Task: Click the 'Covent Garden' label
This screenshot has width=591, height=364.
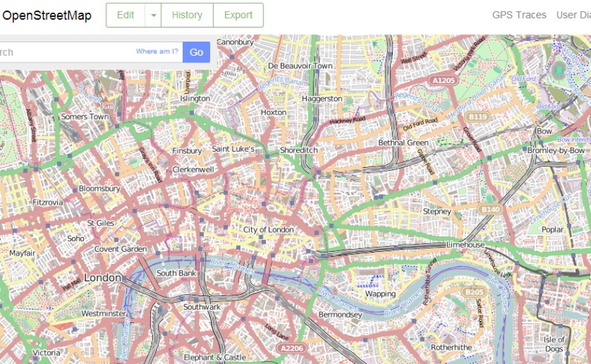Action: (x=121, y=249)
